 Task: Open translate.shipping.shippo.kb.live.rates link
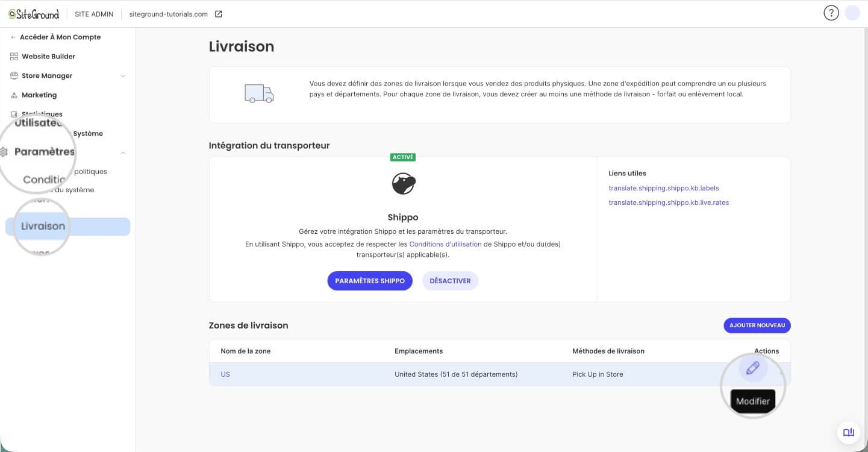[x=669, y=202]
